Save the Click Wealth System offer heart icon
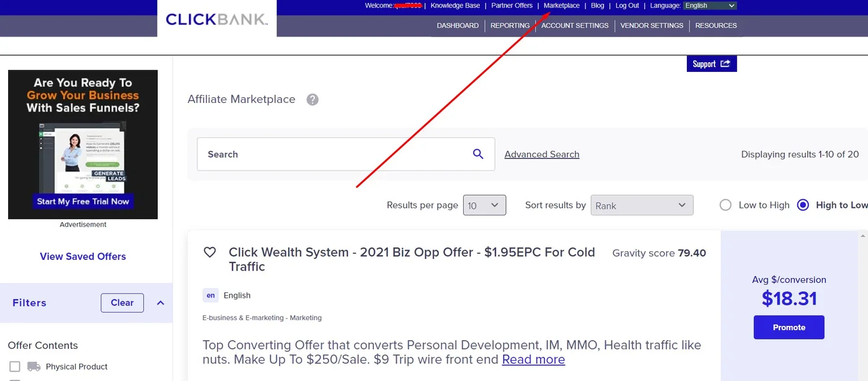The height and width of the screenshot is (381, 868). [x=210, y=253]
